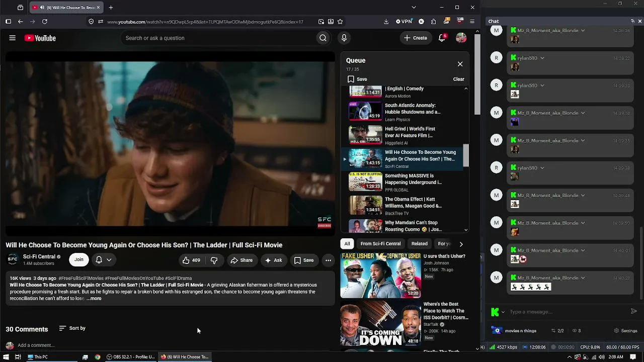Show hidden system tray icons
The image size is (644, 362).
(x=570, y=357)
